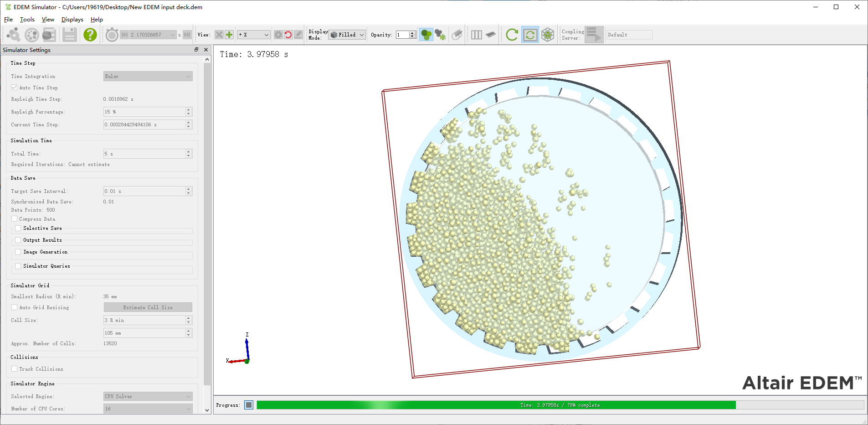Click the grid cube icon
The width and height of the screenshot is (868, 425).
[x=548, y=35]
